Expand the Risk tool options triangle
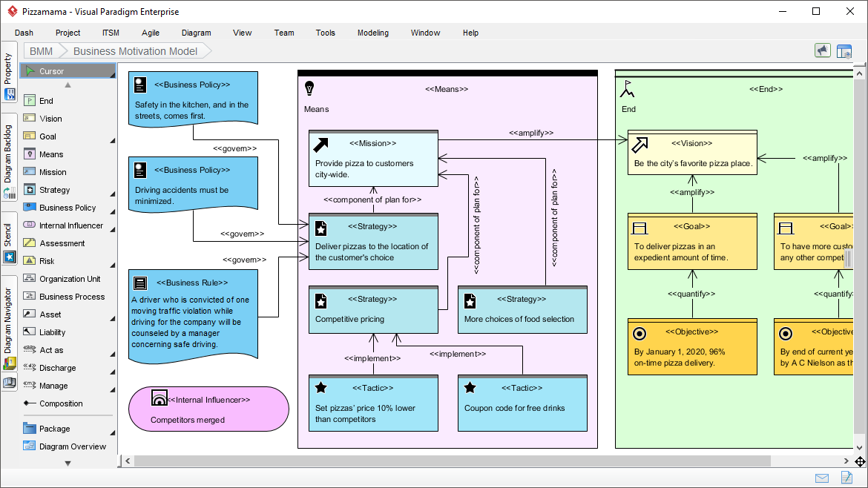 click(112, 265)
